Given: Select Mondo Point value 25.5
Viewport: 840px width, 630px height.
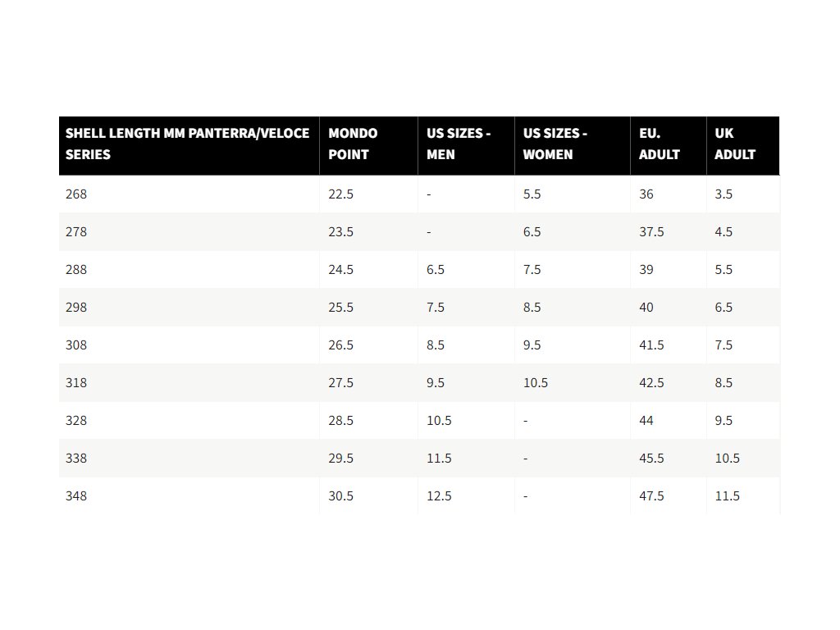Looking at the screenshot, I should click(x=340, y=308).
